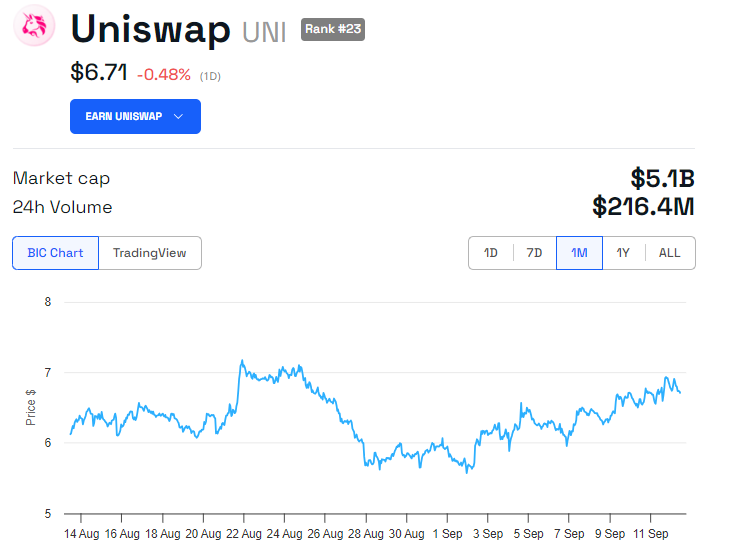
Task: Click the 5 Sep x-axis label
Action: pos(529,534)
